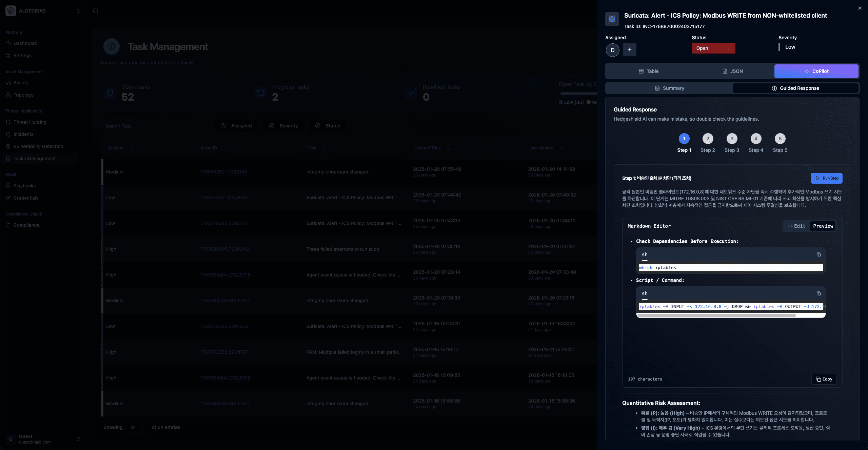Open the Summary tab
868x450 pixels.
click(x=669, y=88)
